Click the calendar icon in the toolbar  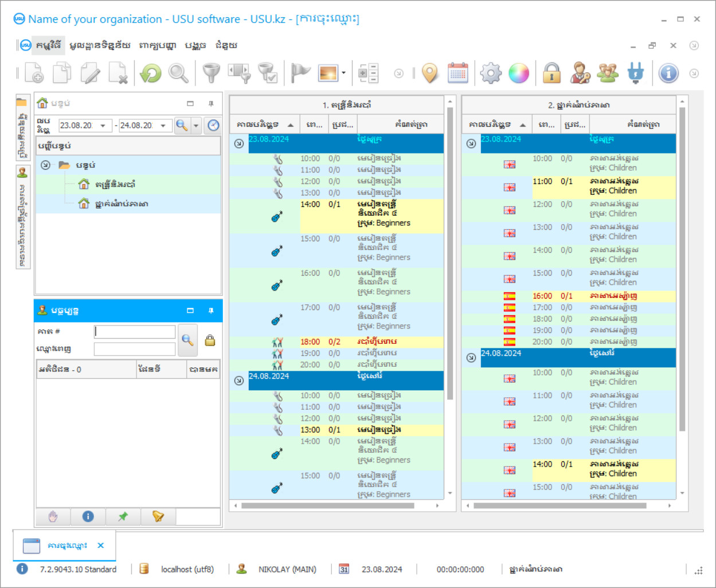point(457,73)
